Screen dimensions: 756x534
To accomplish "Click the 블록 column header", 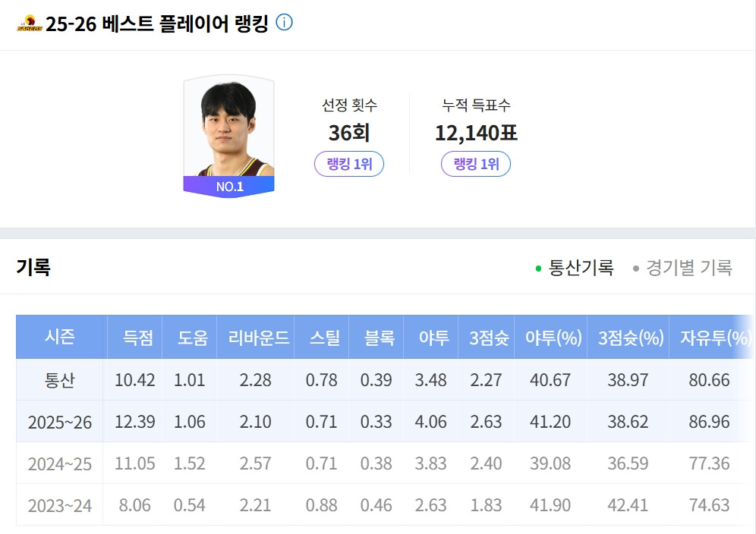I will (376, 338).
